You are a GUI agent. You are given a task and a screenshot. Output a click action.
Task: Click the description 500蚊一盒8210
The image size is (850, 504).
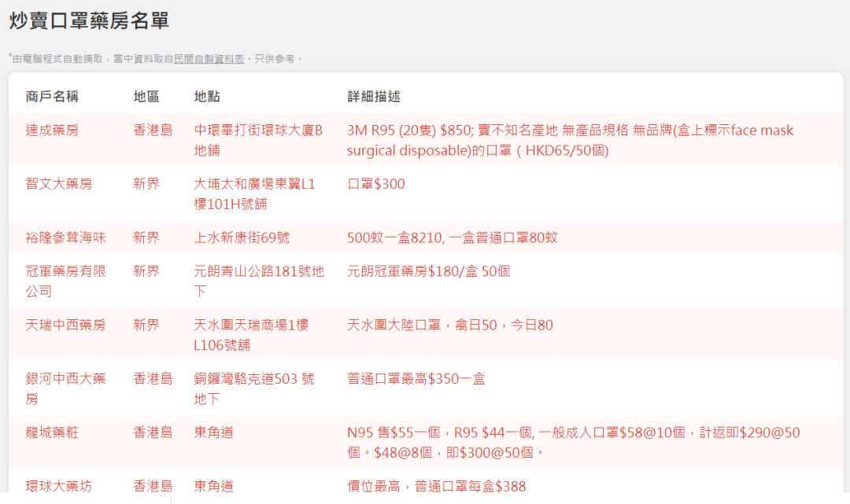(x=453, y=237)
